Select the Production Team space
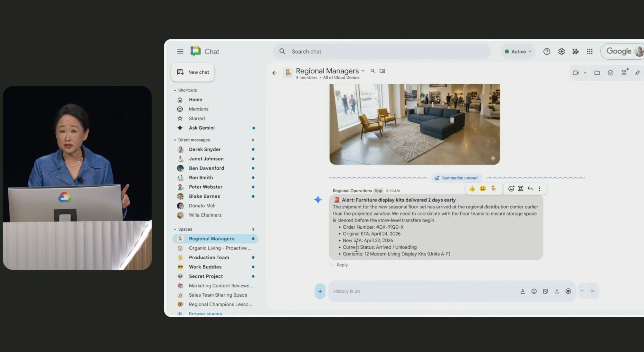 click(209, 257)
